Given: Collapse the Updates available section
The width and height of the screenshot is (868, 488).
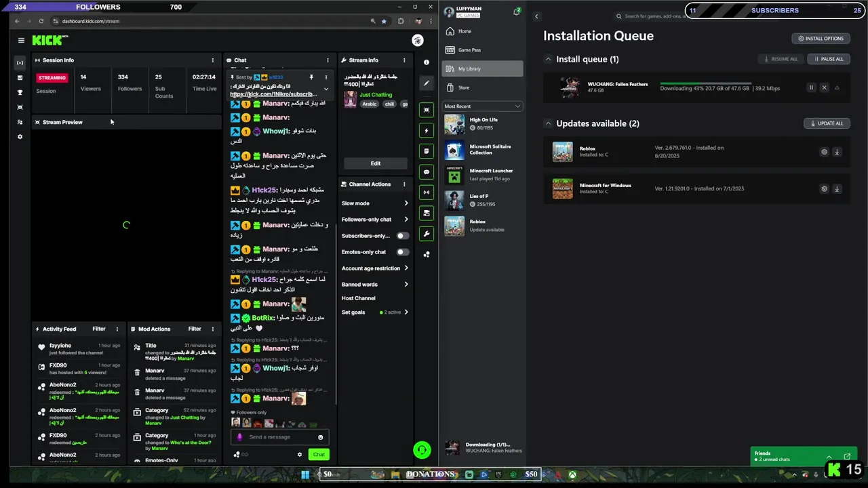Looking at the screenshot, I should tap(548, 123).
